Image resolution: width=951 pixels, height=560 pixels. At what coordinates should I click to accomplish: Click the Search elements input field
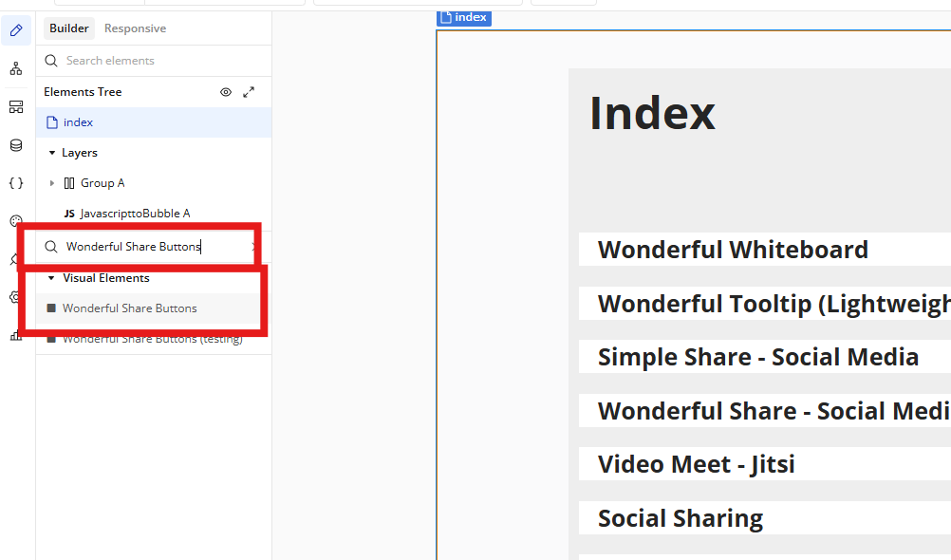click(154, 61)
